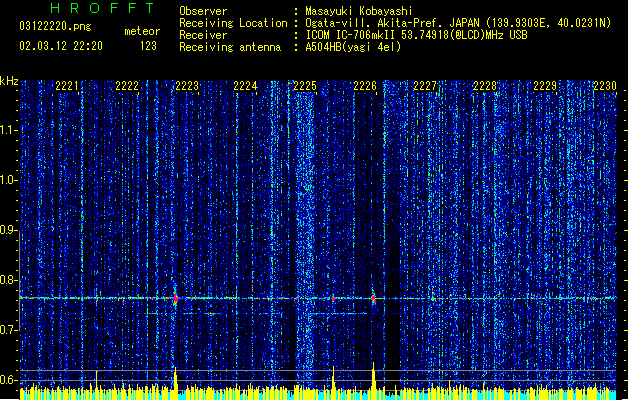Screen dimensions: 629x400
Task: Click the time marker 2225
Action: 305,86
